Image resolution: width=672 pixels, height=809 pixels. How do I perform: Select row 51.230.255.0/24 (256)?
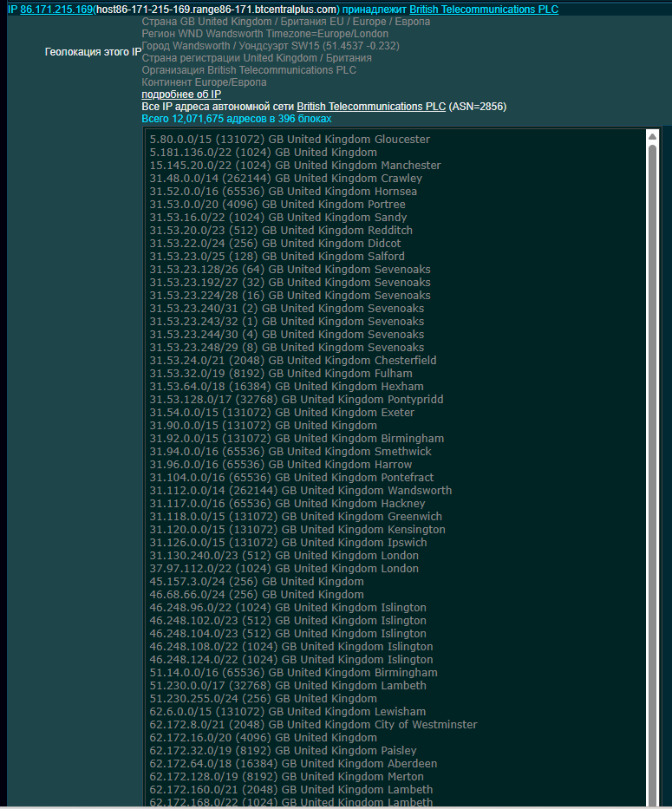(264, 699)
